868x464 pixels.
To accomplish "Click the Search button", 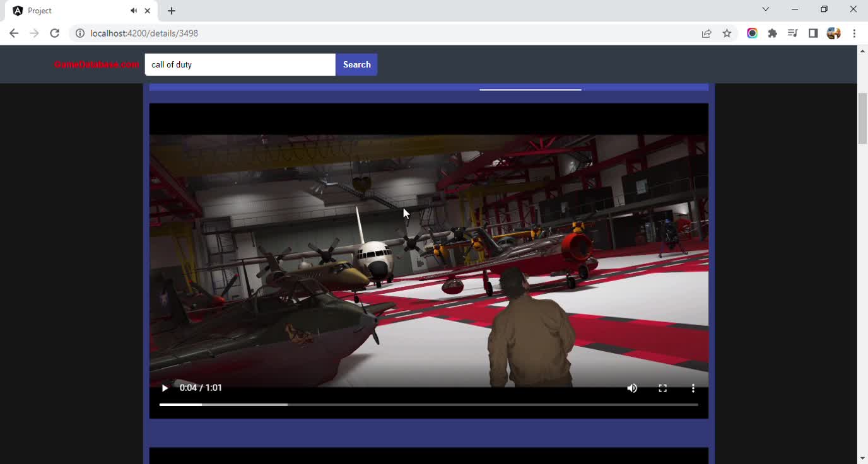I will [356, 64].
